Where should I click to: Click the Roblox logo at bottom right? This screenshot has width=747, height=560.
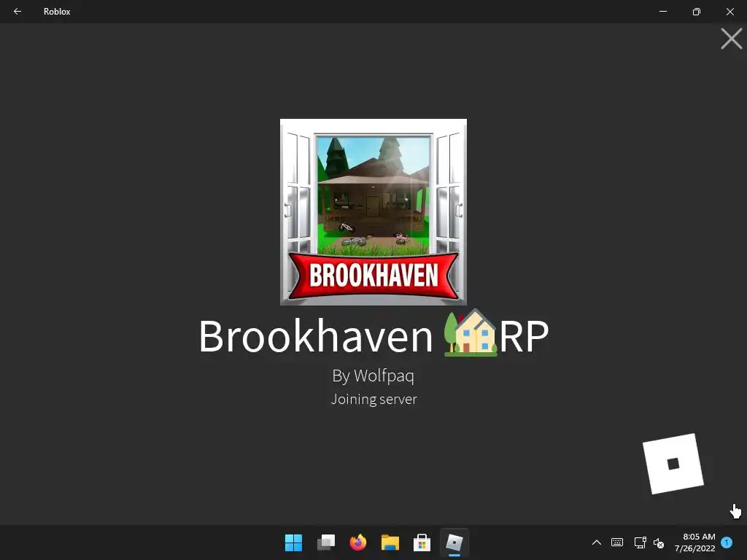pyautogui.click(x=673, y=464)
